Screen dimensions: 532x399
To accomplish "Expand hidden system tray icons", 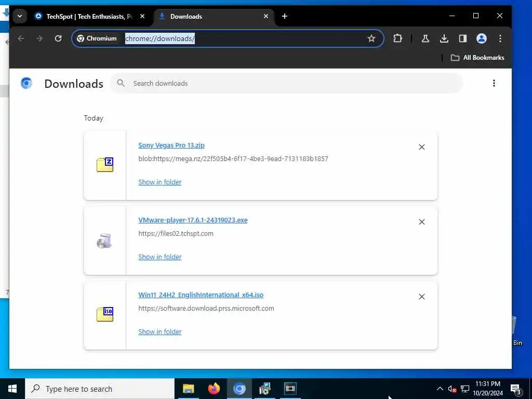I will point(440,389).
